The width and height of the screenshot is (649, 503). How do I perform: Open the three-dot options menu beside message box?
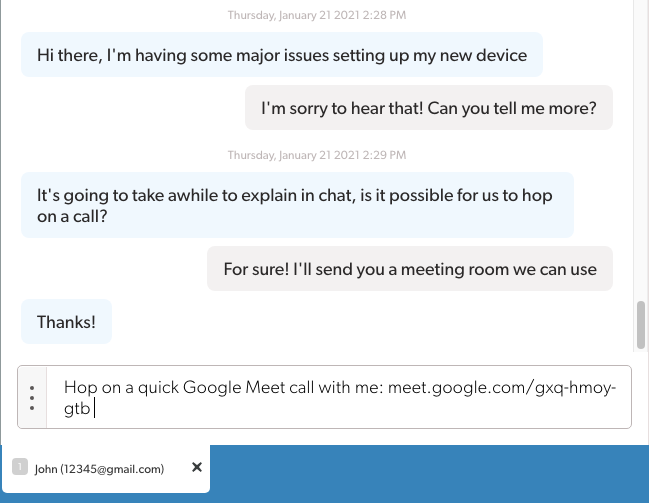[x=32, y=398]
